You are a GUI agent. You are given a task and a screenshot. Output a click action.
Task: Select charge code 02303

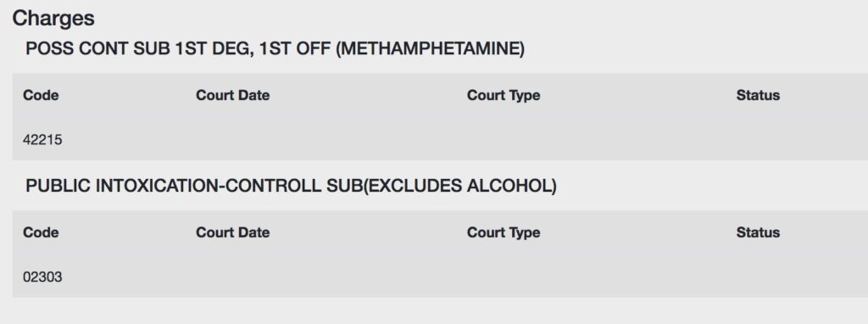coord(42,277)
